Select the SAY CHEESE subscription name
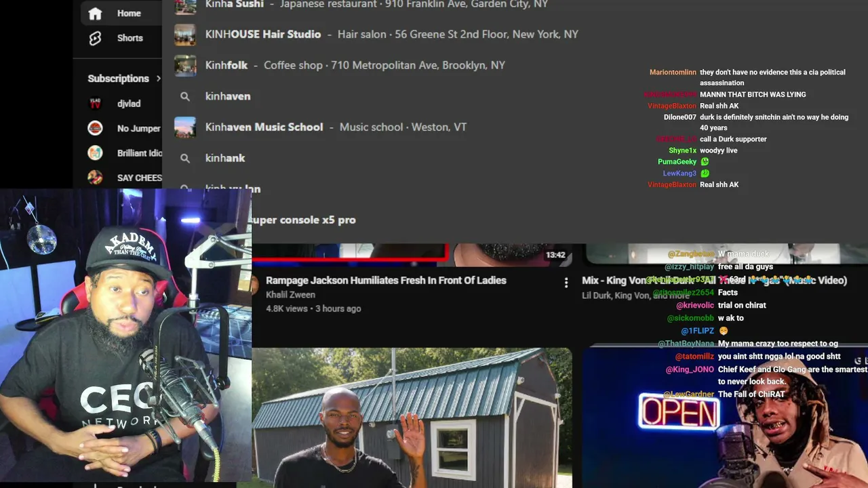Image resolution: width=868 pixels, height=488 pixels. [139, 178]
